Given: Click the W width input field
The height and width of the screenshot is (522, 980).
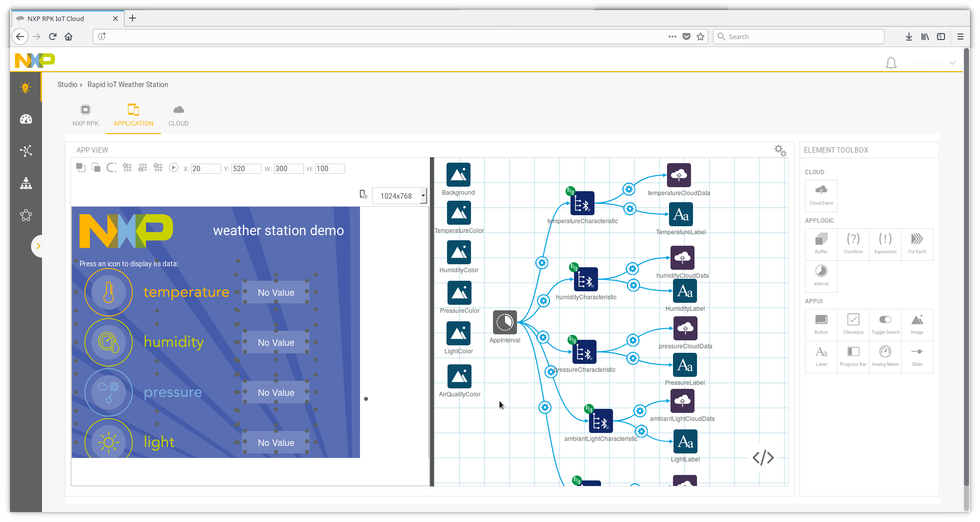Looking at the screenshot, I should (288, 169).
